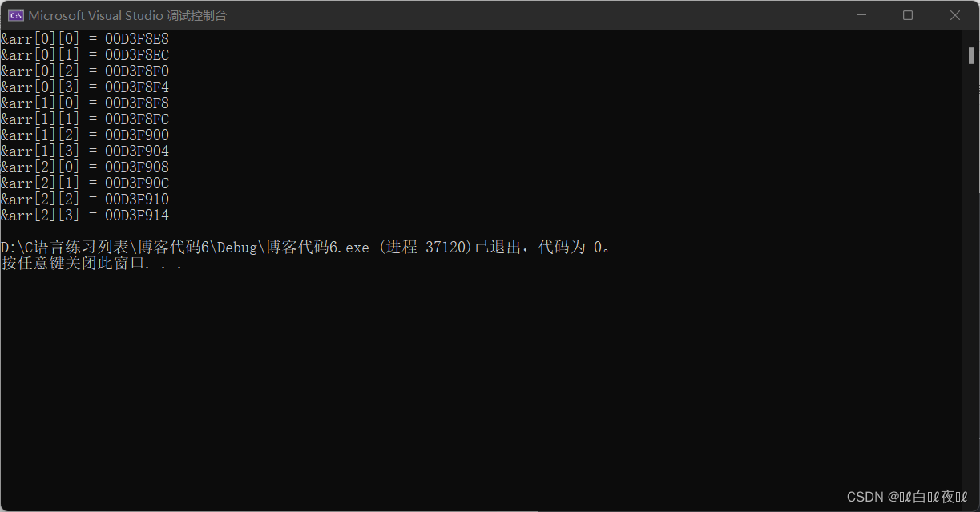This screenshot has width=980, height=512.
Task: Click the &arr[1][2] = 00D3F900 line
Action: pyautogui.click(x=85, y=135)
